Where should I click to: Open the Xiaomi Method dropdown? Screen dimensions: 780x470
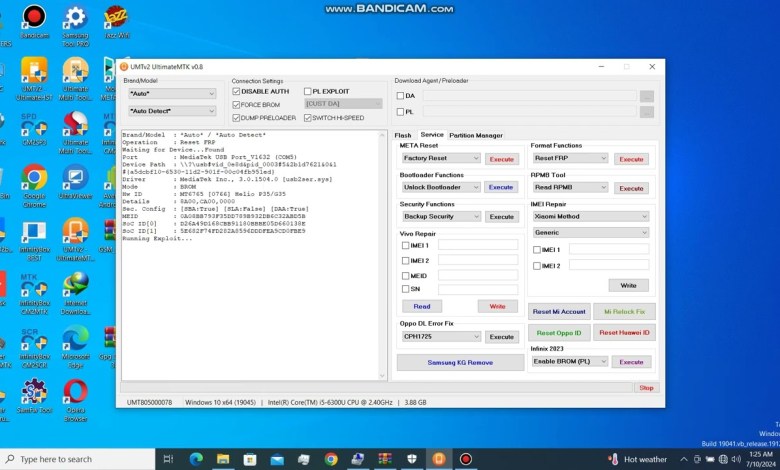click(590, 216)
